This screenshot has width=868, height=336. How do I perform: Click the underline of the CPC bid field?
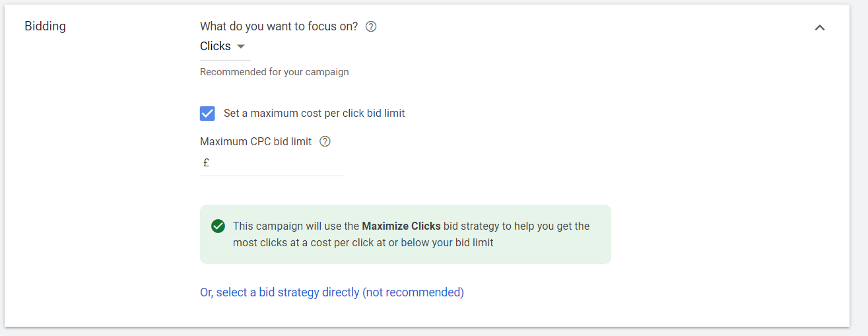pyautogui.click(x=272, y=176)
